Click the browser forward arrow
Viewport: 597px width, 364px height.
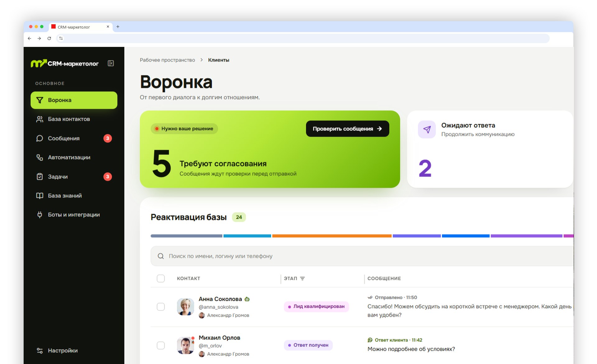pyautogui.click(x=39, y=39)
